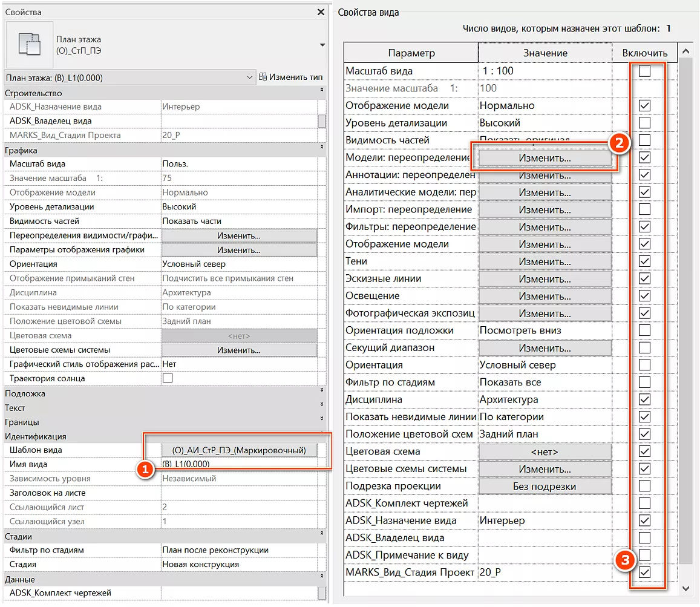Expand the Текст section

(321, 408)
